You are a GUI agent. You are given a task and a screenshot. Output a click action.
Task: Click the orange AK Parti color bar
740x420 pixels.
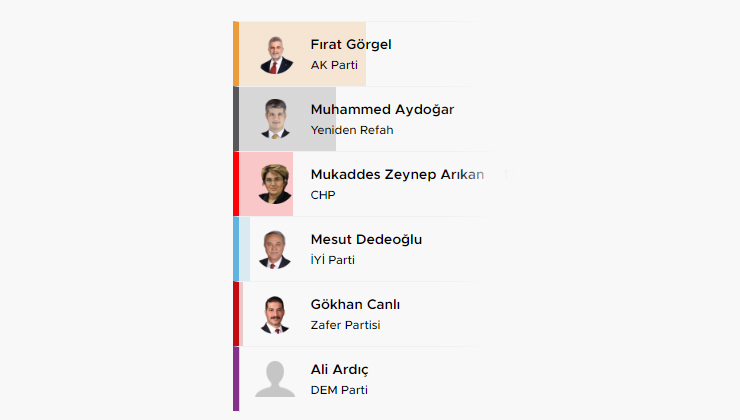[236, 54]
